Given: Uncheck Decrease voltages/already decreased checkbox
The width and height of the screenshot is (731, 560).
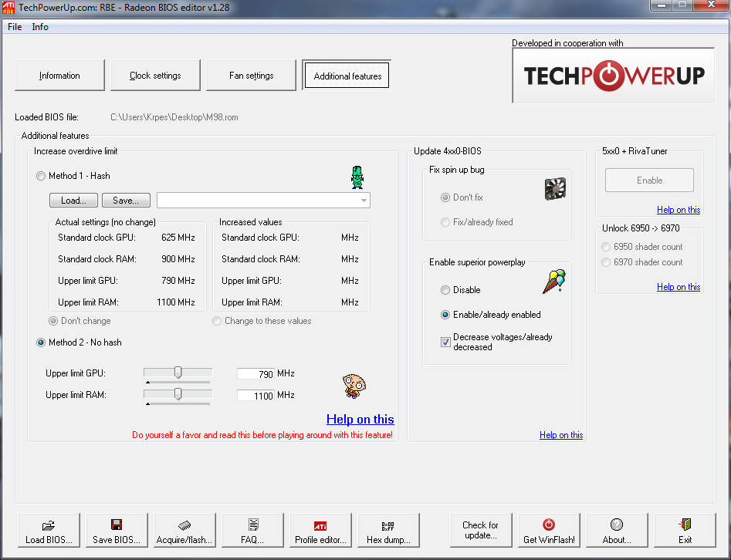Looking at the screenshot, I should 445,342.
